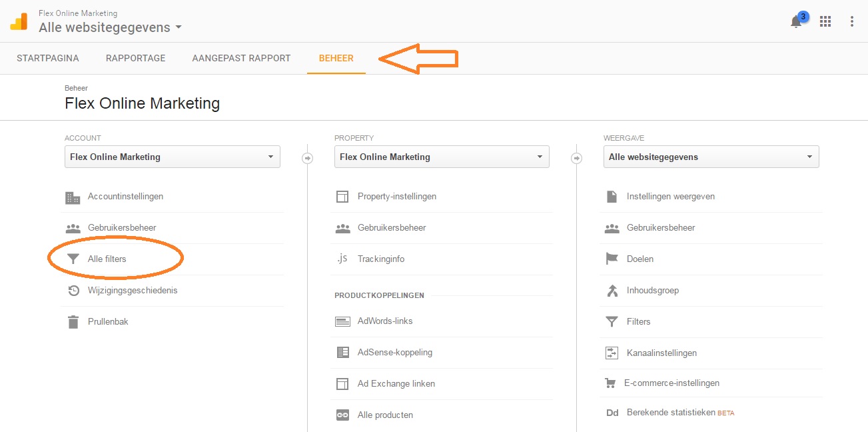
Task: Click the Berekende statistieken Dd icon
Action: tap(612, 413)
